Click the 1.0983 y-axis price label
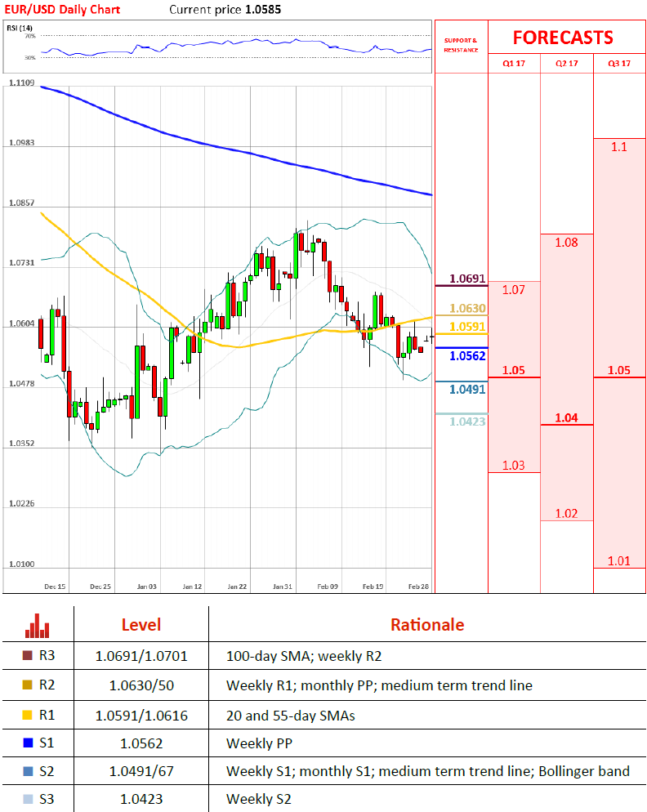 coord(22,143)
